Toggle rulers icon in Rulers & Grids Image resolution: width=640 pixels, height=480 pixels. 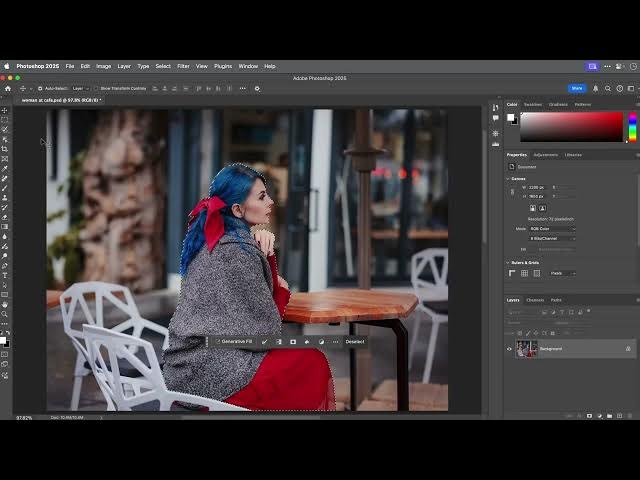coord(512,273)
